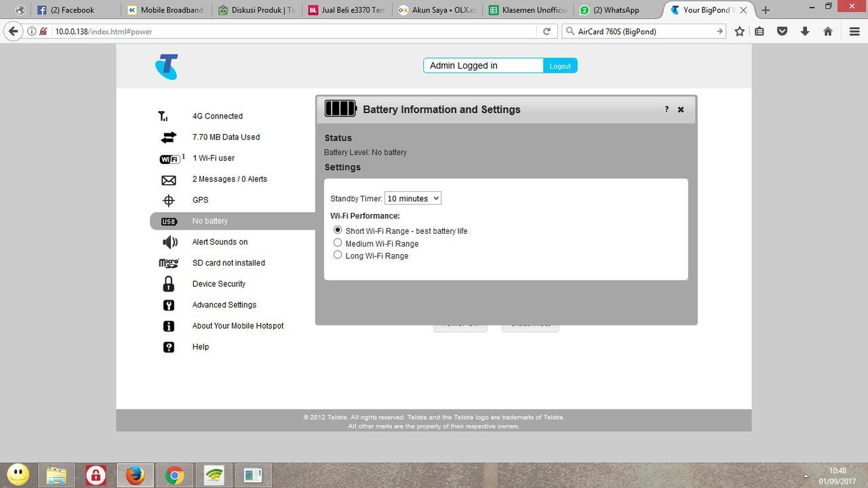Select the GPS crosshair icon

point(168,201)
